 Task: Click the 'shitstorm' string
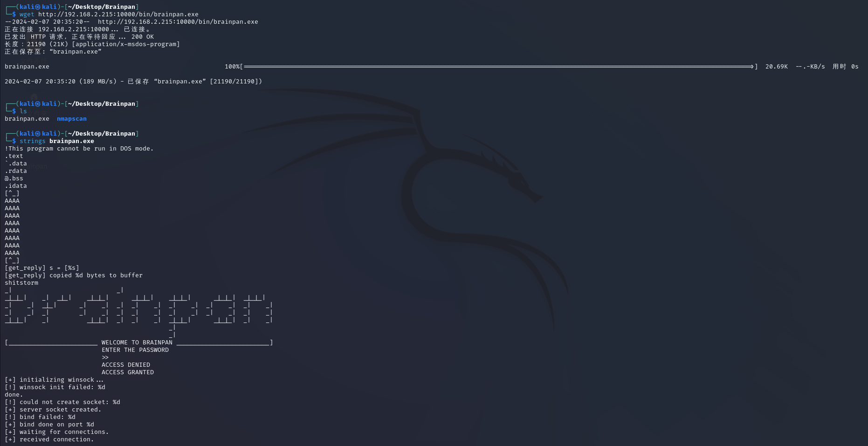[x=21, y=283]
